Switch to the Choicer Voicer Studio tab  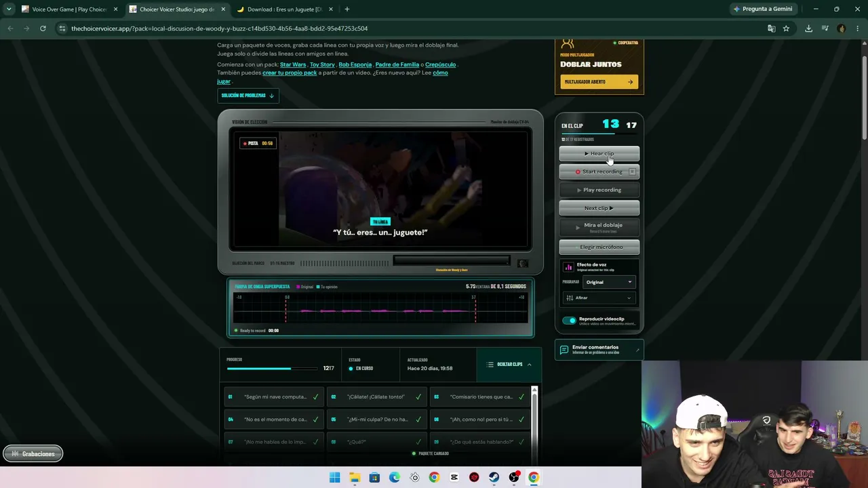tap(176, 9)
